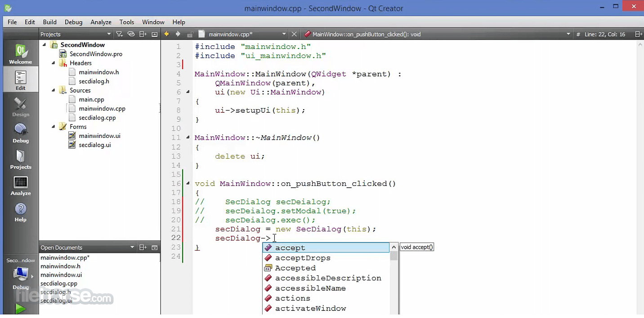Open Debug mode in mode sidebar
The height and width of the screenshot is (318, 644).
pos(20,133)
